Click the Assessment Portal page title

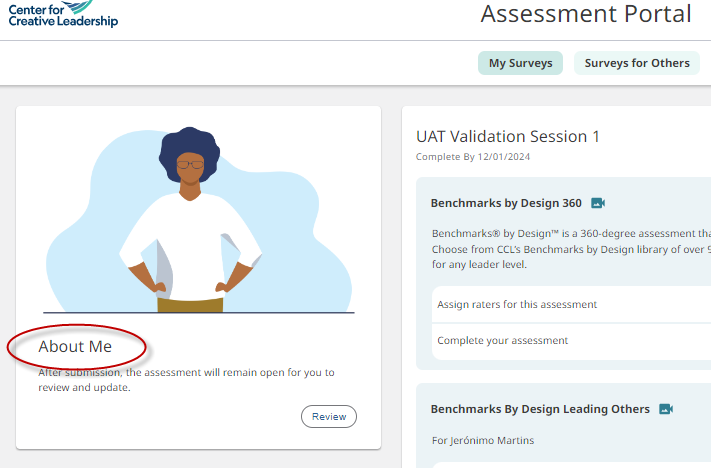pyautogui.click(x=586, y=14)
